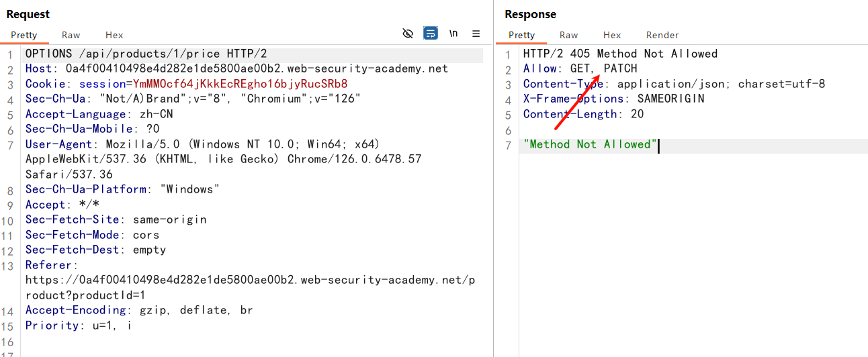Image resolution: width=868 pixels, height=357 pixels.
Task: Switch to the Raw tab in Request panel
Action: (x=71, y=35)
